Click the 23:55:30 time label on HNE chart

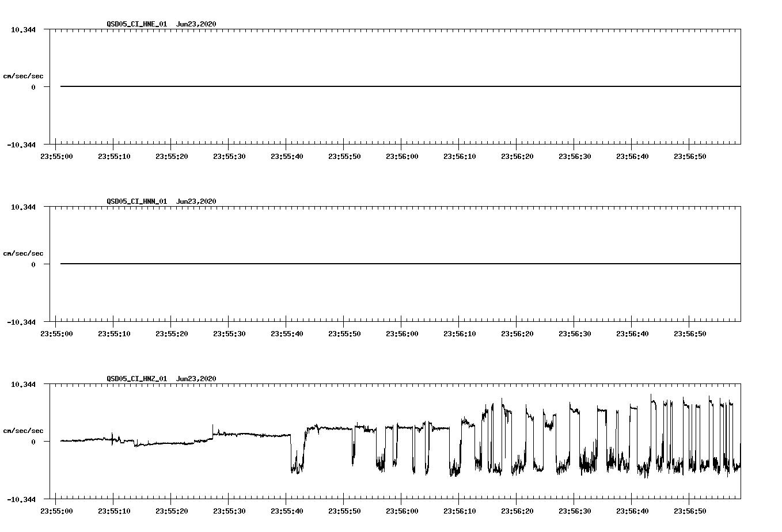229,156
